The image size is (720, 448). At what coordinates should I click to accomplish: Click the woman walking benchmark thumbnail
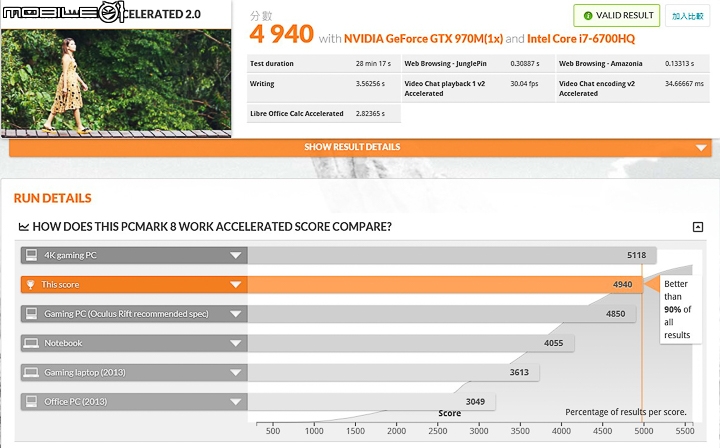point(116,83)
